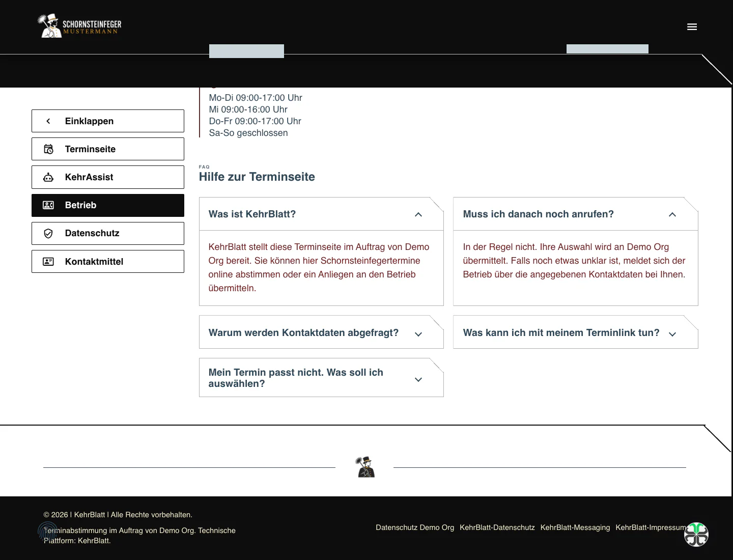Click 'Mo-Di 09:00-17:00 Uhr' opening hours line
Screen dimensions: 733x560
pyautogui.click(x=256, y=98)
